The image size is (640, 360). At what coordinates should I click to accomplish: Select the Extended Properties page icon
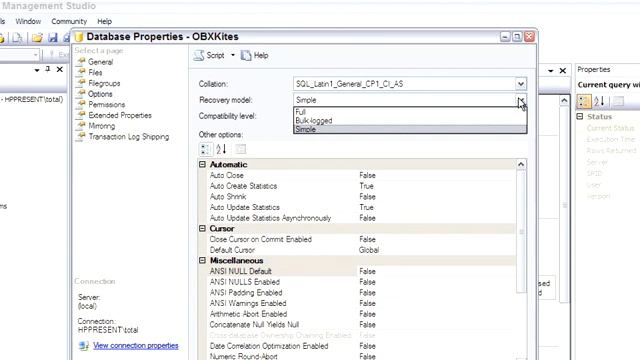point(81,115)
